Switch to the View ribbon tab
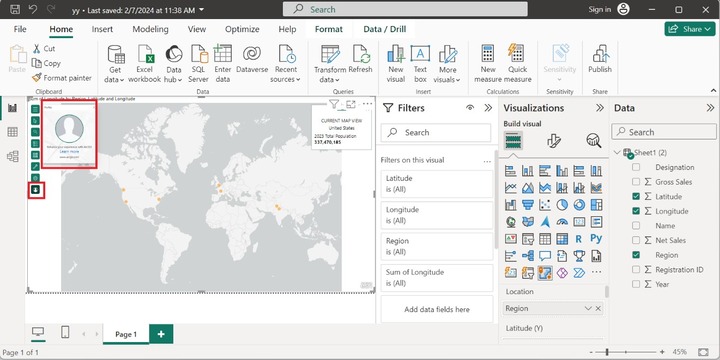720x360 pixels. coord(197,29)
